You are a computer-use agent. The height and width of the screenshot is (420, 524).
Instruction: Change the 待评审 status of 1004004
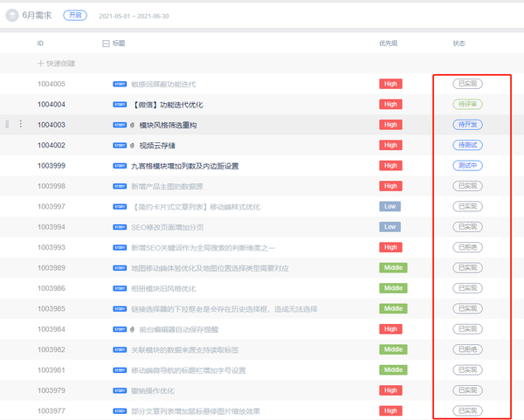click(x=468, y=104)
